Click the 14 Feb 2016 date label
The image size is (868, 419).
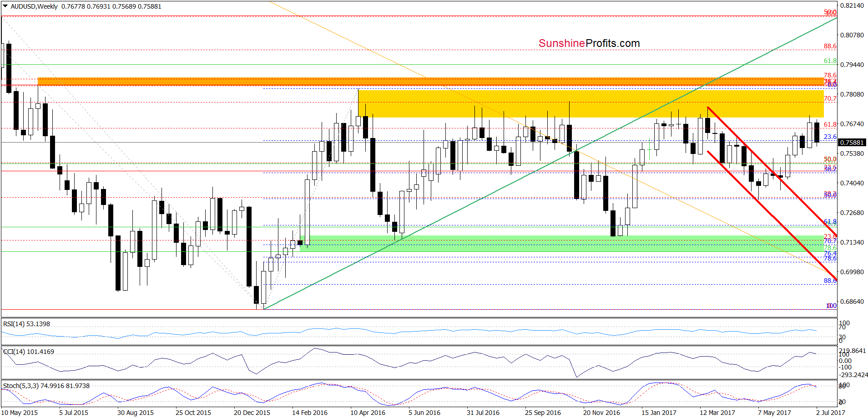tap(310, 413)
